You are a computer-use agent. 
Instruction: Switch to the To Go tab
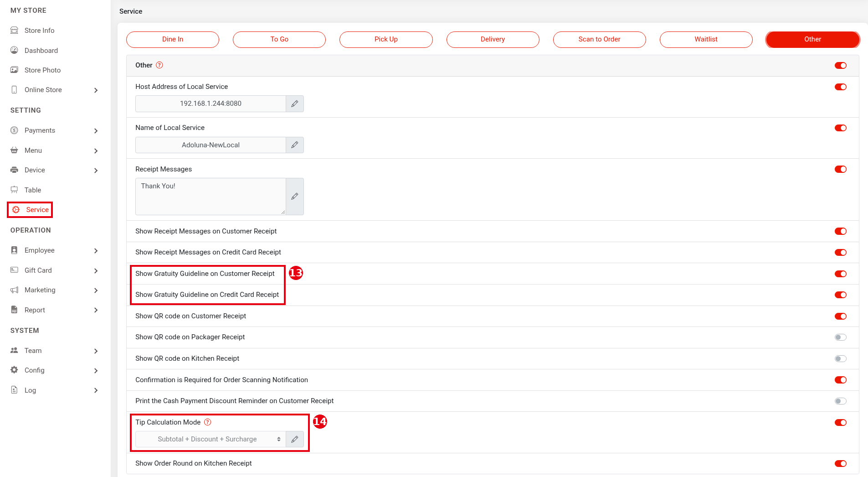click(x=279, y=39)
